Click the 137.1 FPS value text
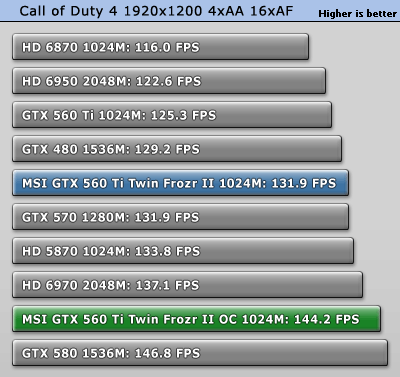This screenshot has height=377, width=400. (x=167, y=285)
